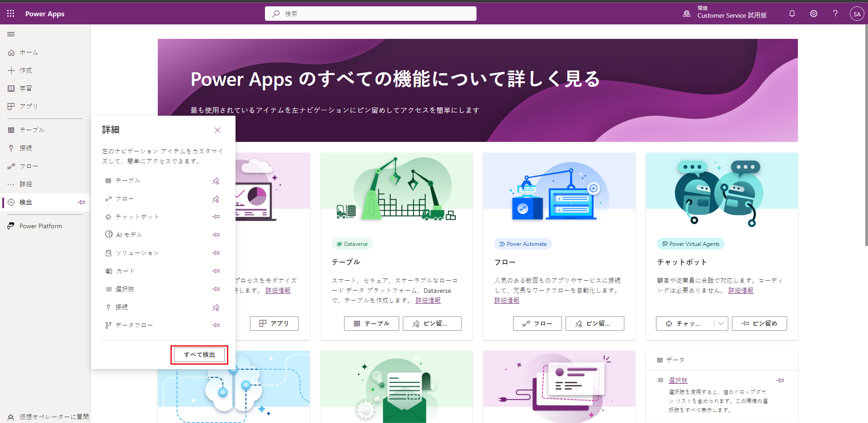Click the アプリ card button
Image resolution: width=868 pixels, height=423 pixels.
tap(274, 324)
